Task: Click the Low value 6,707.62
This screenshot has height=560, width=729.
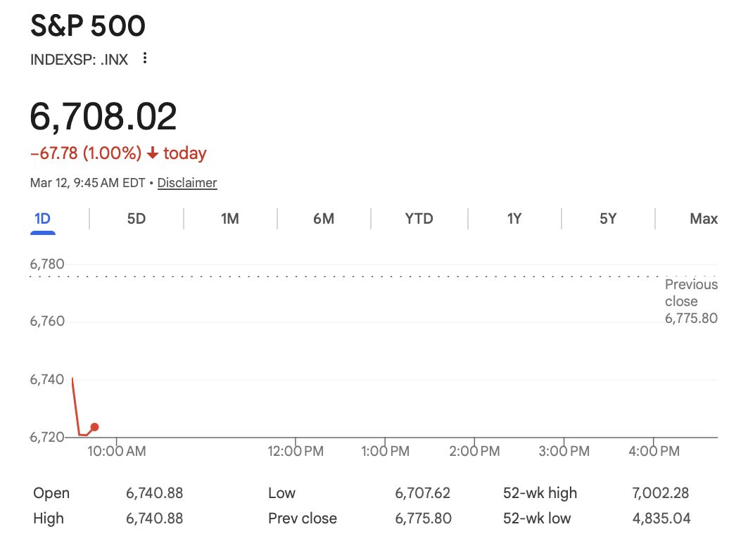Action: tap(422, 493)
